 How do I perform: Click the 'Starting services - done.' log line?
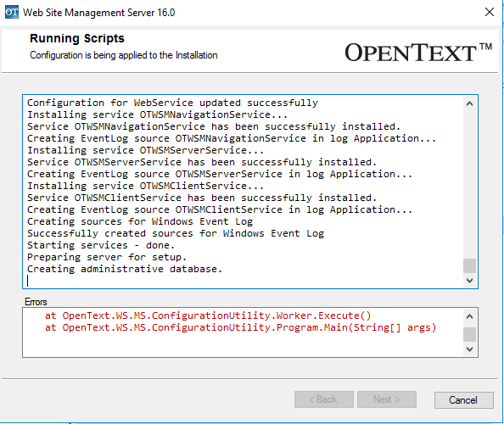click(x=101, y=245)
